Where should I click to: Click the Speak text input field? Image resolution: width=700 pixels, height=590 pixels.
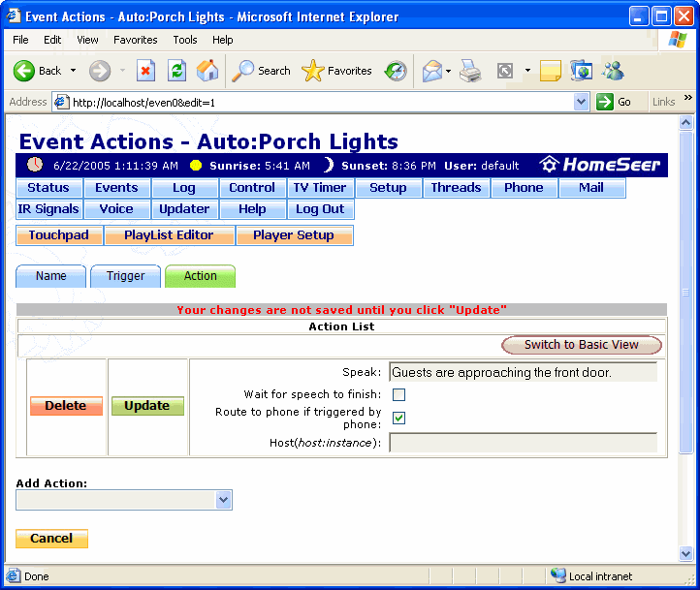(x=523, y=372)
